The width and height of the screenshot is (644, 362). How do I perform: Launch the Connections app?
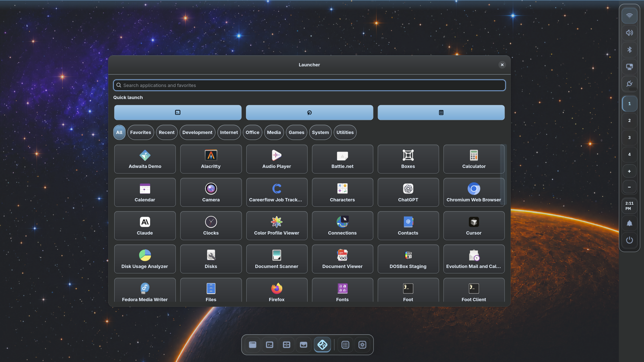342,225
